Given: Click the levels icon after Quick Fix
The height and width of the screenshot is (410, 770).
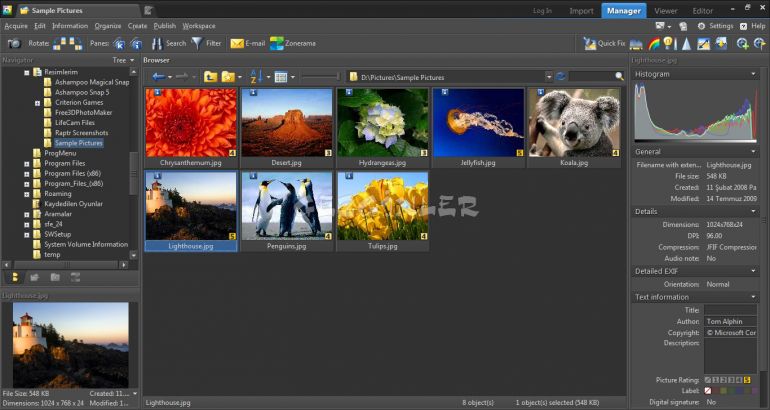Looking at the screenshot, I should tap(636, 44).
